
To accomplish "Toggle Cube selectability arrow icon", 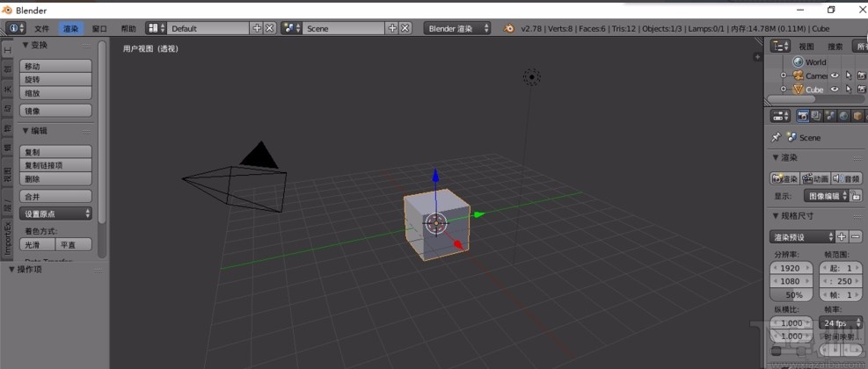I will click(849, 89).
